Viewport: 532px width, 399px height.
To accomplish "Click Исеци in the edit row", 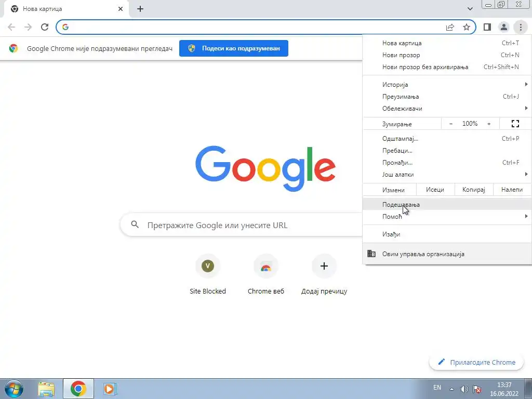I will [x=435, y=190].
